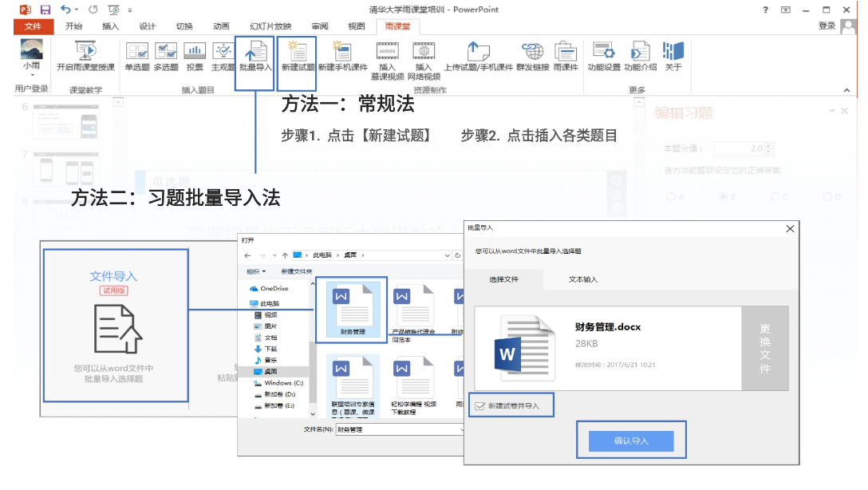
Task: Select 财务管理 Word file icon
Action: 352,309
